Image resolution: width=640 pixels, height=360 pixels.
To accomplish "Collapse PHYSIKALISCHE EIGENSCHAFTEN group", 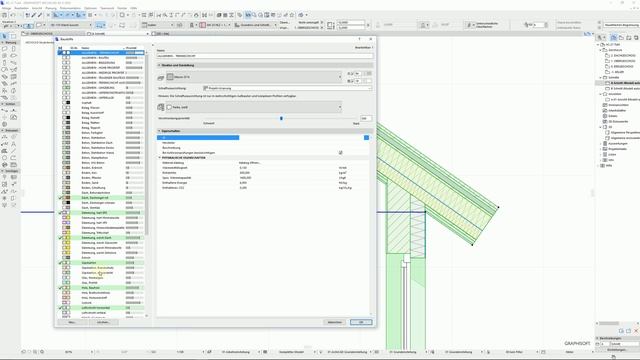I will coord(160,158).
